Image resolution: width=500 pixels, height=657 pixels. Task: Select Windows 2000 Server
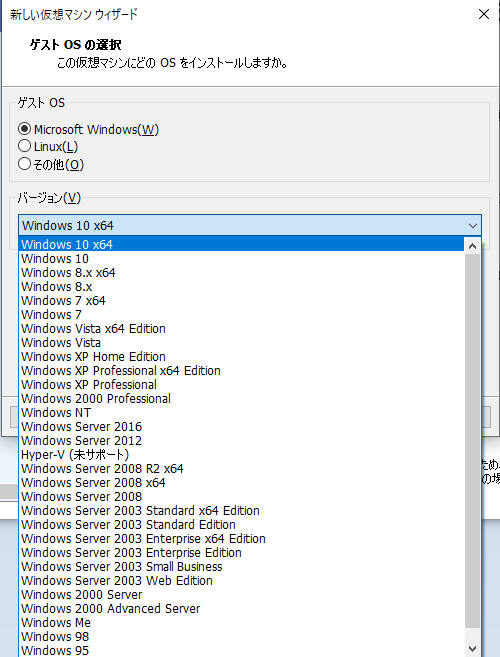pos(242,594)
